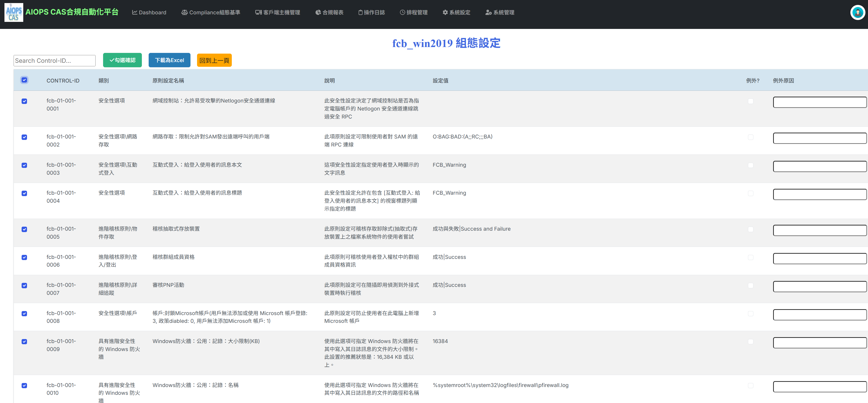Toggle the select-all header checkbox
The image size is (868, 403).
click(24, 80)
